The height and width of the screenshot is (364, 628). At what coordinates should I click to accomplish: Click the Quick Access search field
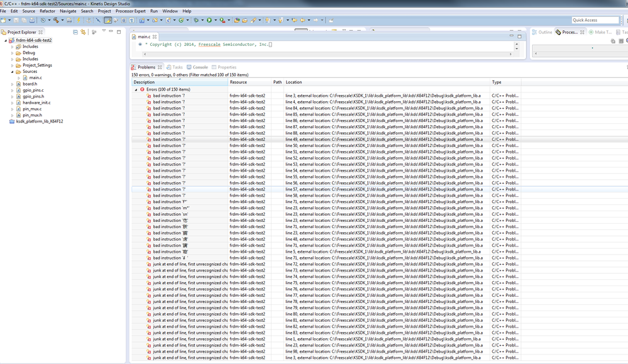click(x=595, y=20)
